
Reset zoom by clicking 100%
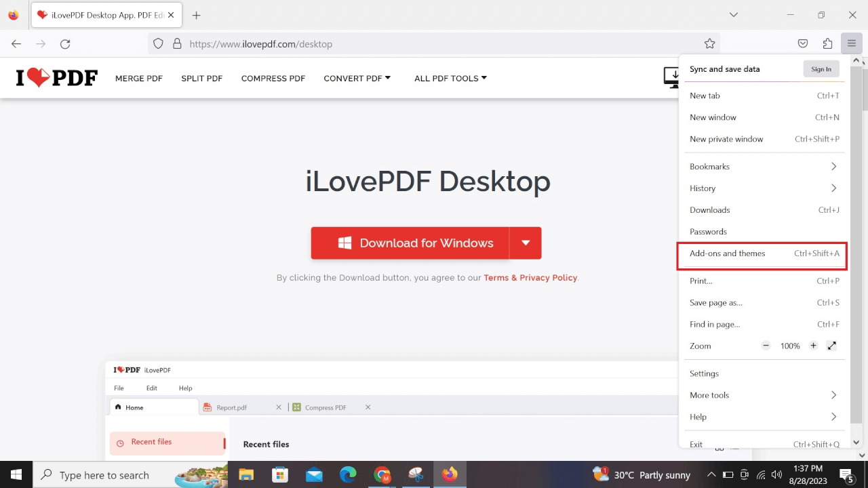pos(790,346)
